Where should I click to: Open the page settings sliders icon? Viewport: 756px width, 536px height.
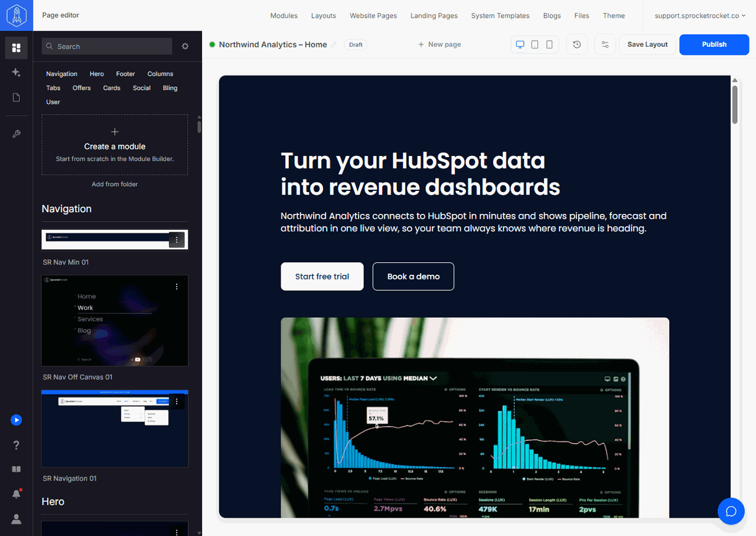click(x=605, y=44)
